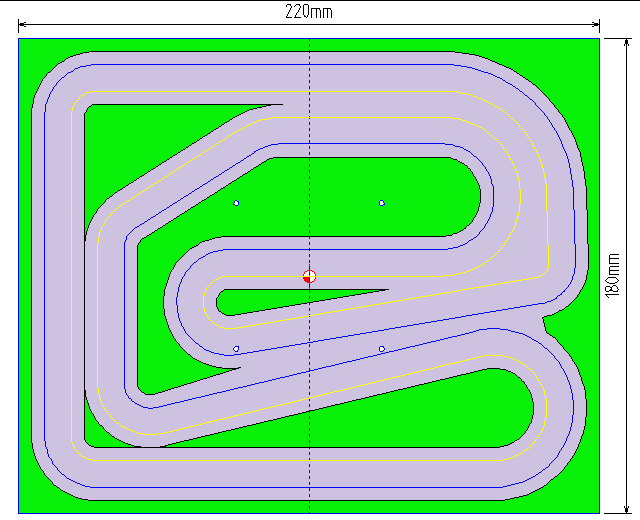Click the right arrowhead of the width dimension
This screenshot has height=520, width=640.
(x=595, y=24)
